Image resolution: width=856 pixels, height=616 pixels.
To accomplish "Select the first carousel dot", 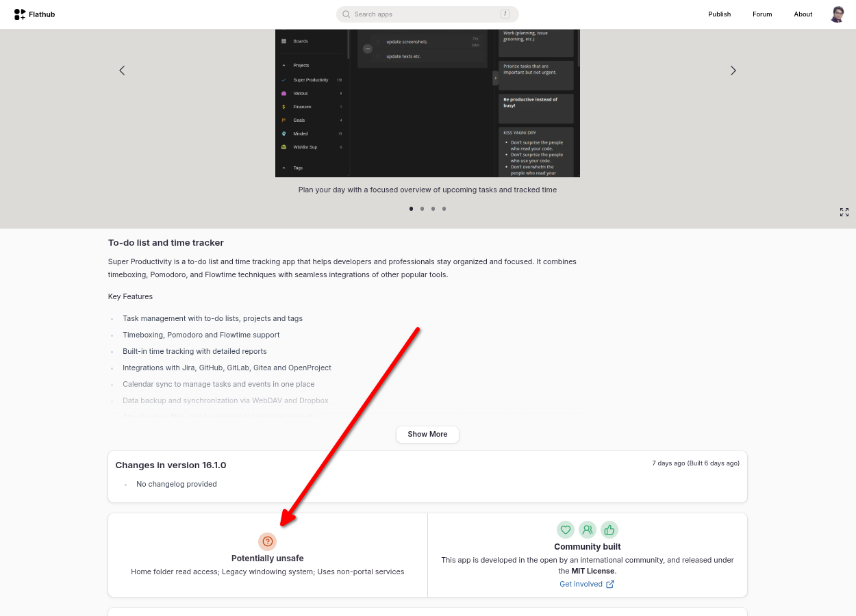I will pyautogui.click(x=411, y=209).
